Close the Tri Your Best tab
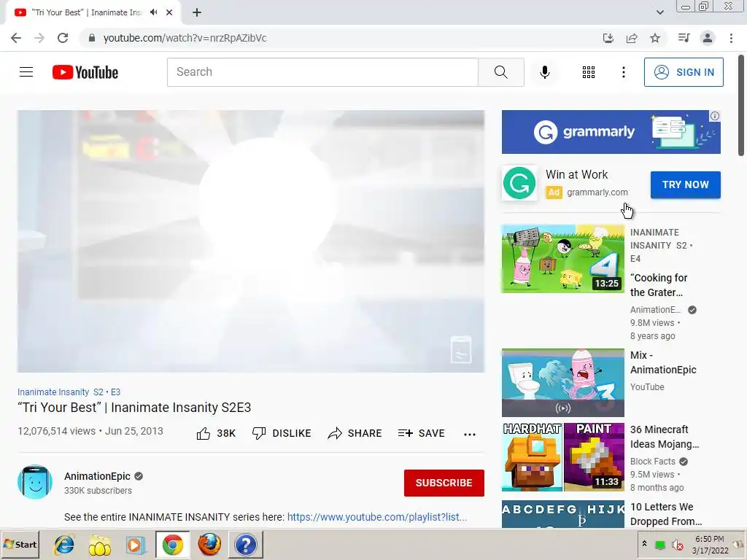Screen dimensions: 747x560 [169, 12]
